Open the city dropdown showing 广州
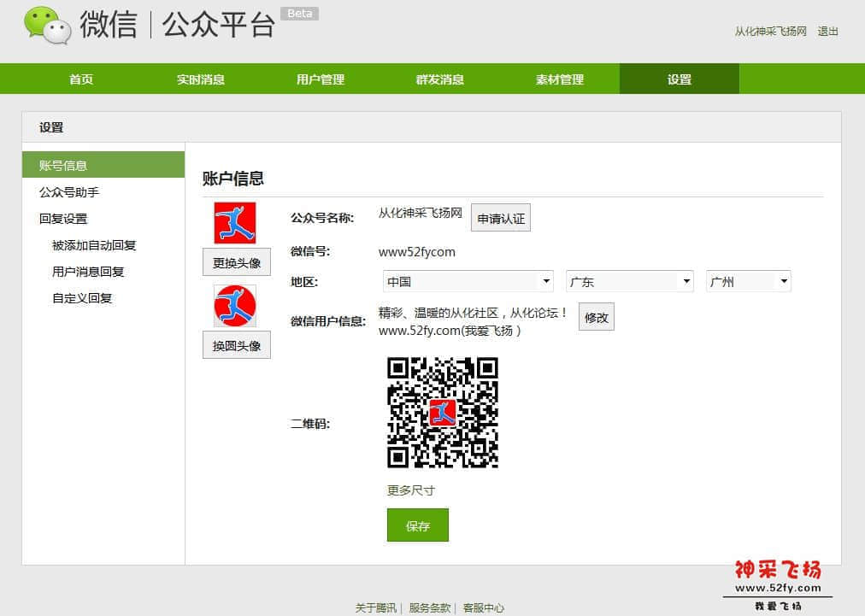 [749, 281]
